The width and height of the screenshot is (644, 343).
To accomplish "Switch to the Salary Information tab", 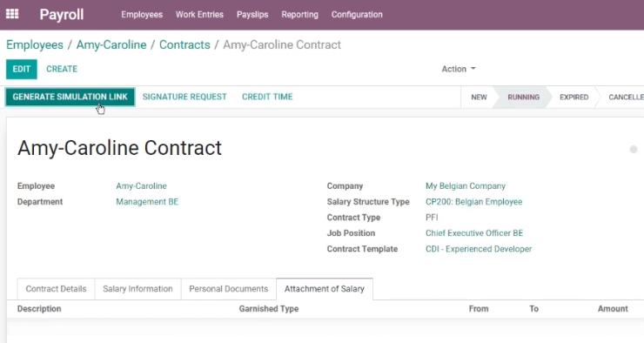I will 138,289.
